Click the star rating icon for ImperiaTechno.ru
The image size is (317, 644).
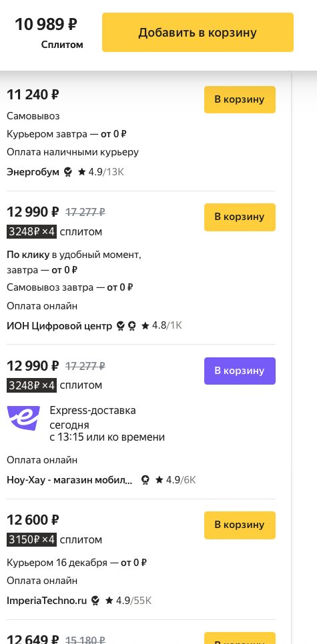tap(109, 601)
